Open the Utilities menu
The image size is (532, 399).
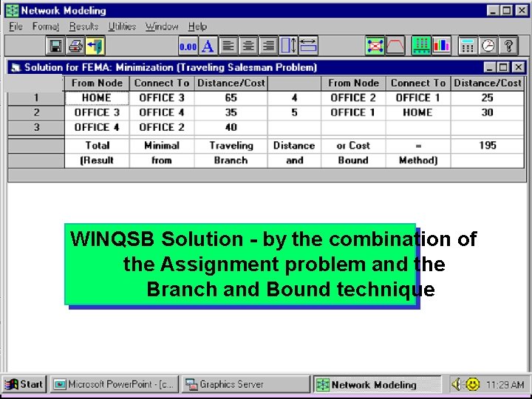(122, 27)
